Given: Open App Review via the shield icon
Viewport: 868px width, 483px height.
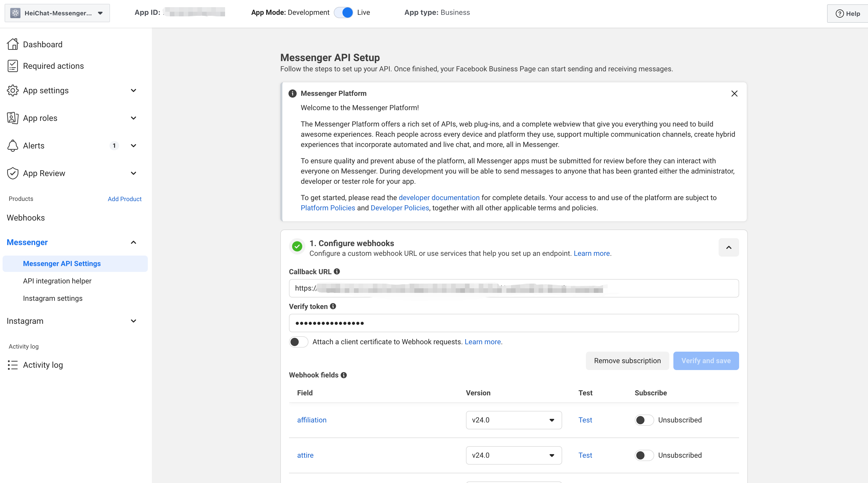Looking at the screenshot, I should [13, 173].
